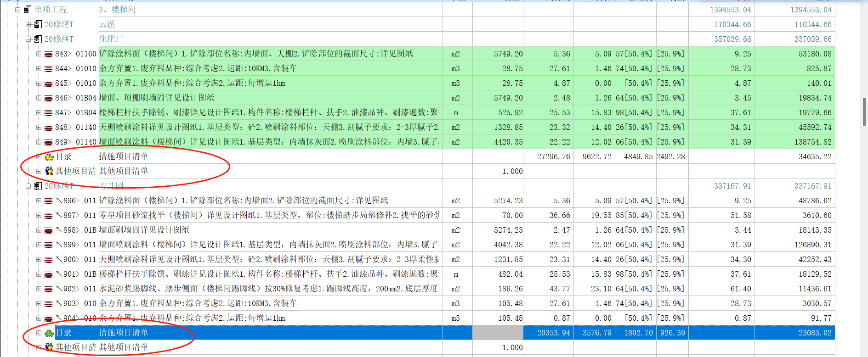Expand row 849 墙面喷刷涂料

tap(39, 142)
